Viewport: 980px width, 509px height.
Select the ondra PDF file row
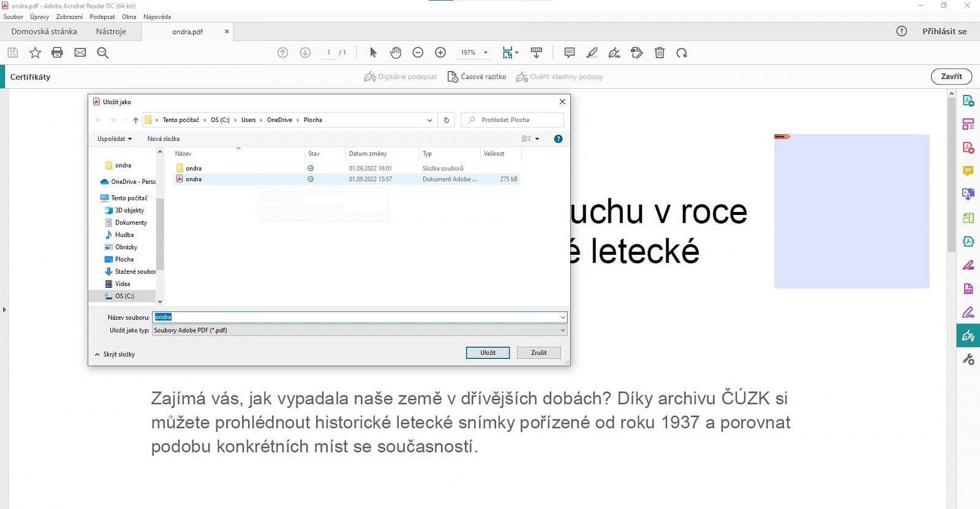[x=347, y=179]
